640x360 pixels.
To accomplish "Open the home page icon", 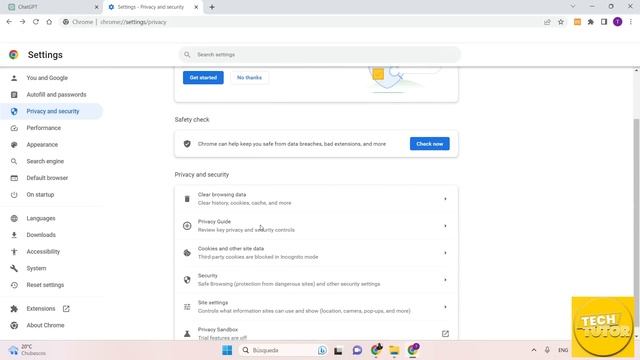I will point(49,22).
